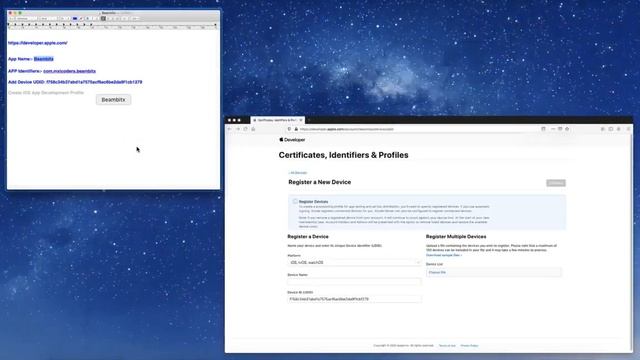640x360 pixels.
Task: Click the disabled Continue button
Action: coord(556,183)
